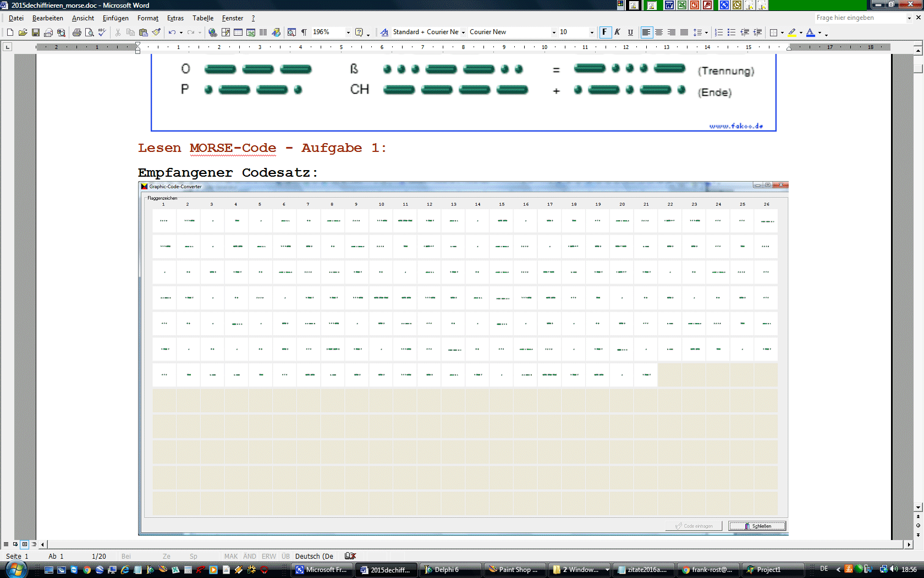The height and width of the screenshot is (578, 924).
Task: Copy the selection
Action: coord(130,32)
